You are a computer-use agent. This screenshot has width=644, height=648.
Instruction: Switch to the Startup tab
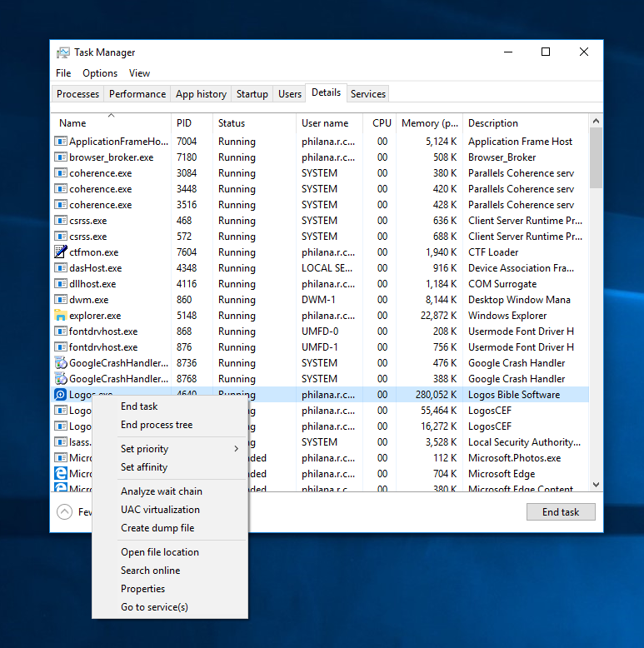point(252,94)
